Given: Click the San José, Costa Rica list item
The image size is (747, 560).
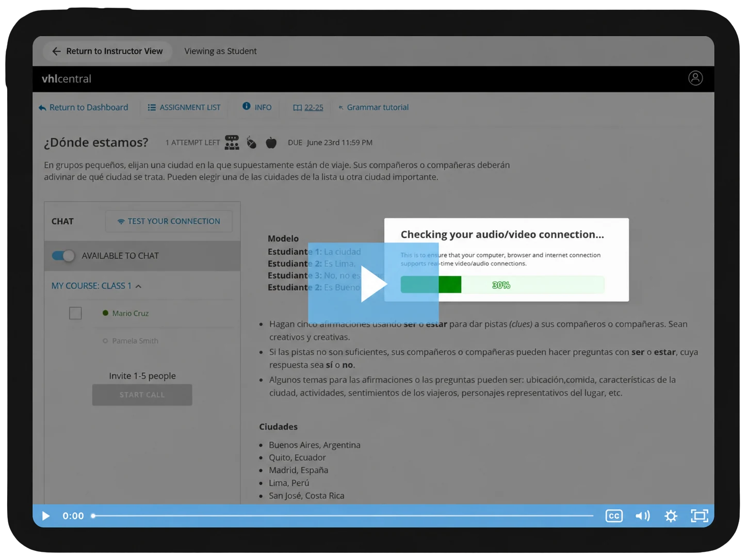Looking at the screenshot, I should coord(306,496).
